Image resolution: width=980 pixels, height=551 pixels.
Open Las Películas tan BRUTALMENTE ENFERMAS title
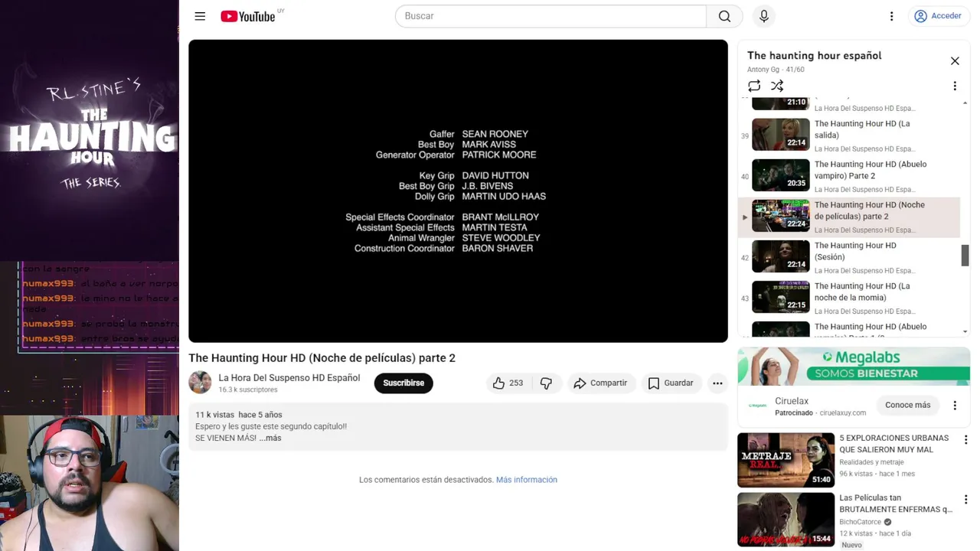[896, 504]
